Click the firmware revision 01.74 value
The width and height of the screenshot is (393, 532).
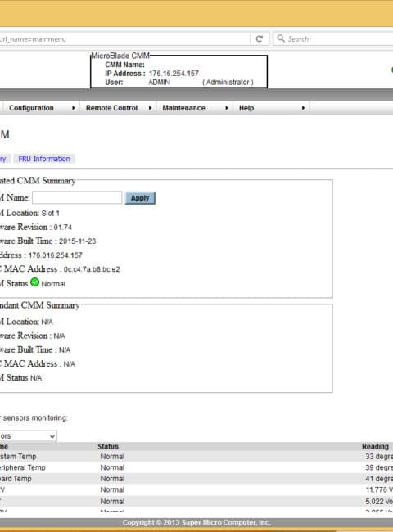[x=62, y=228]
